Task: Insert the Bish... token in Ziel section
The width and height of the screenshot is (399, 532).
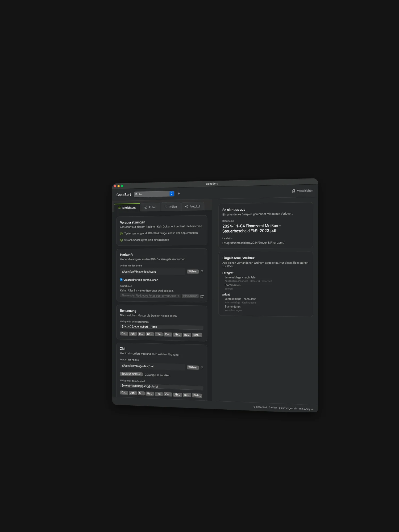Action: pyautogui.click(x=197, y=395)
